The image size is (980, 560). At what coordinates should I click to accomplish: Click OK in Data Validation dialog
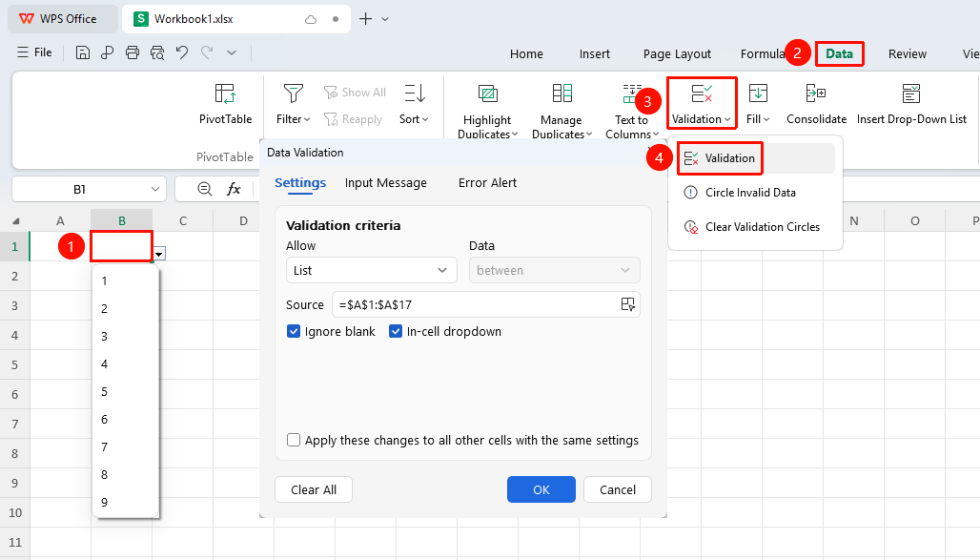coord(541,489)
